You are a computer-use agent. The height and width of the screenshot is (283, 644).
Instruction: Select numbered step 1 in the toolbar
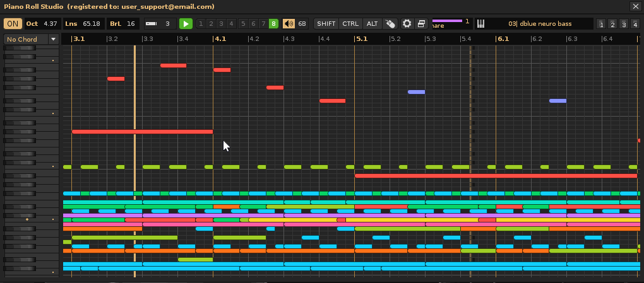pyautogui.click(x=201, y=24)
